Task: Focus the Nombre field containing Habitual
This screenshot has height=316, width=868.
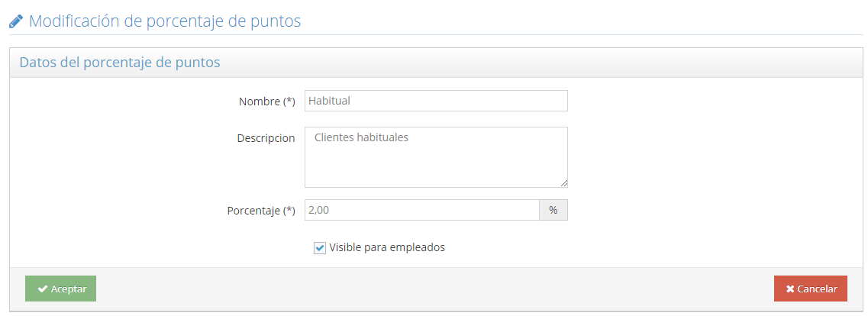Action: pyautogui.click(x=436, y=101)
